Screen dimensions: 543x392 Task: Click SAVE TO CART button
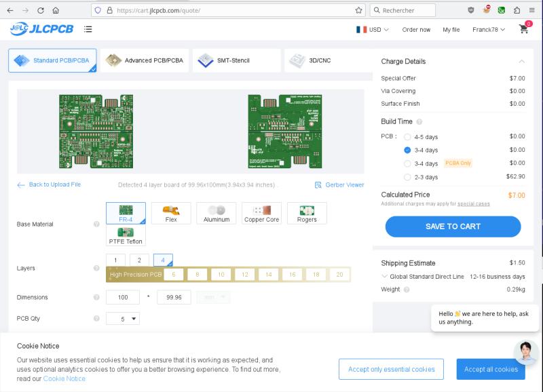(453, 227)
